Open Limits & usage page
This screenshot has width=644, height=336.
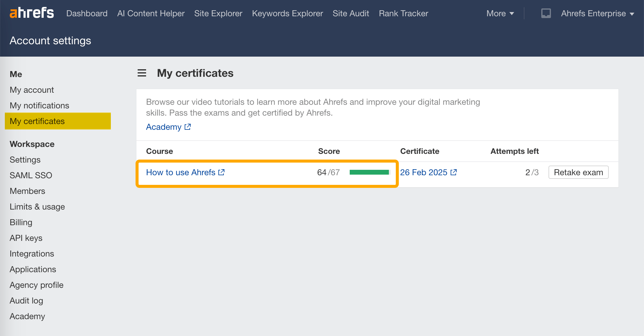[37, 207]
